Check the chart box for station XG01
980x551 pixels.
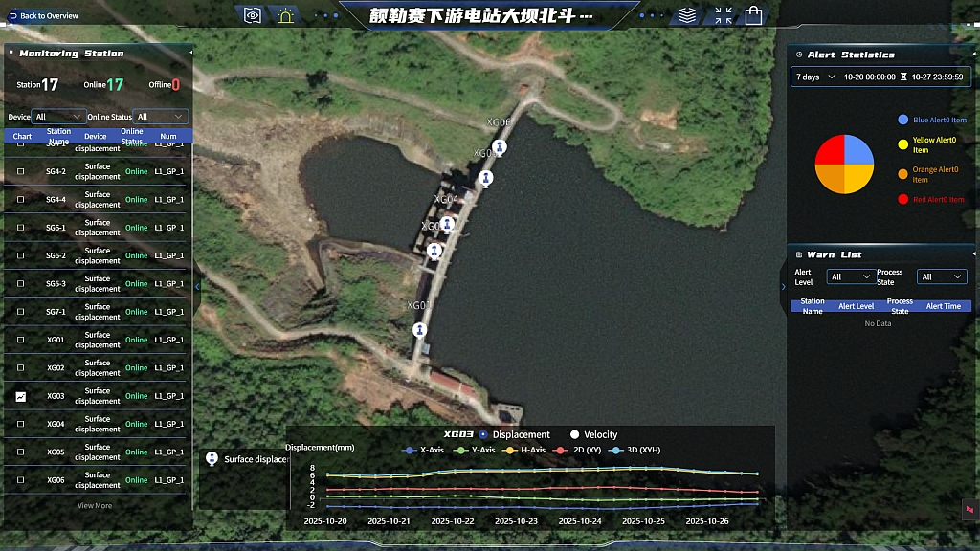21,340
